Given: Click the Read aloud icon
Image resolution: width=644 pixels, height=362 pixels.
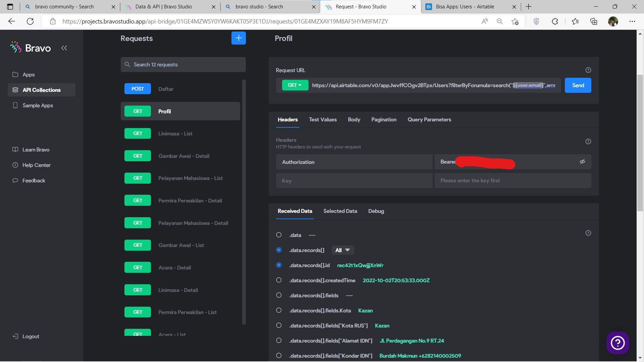Looking at the screenshot, I should (x=484, y=21).
